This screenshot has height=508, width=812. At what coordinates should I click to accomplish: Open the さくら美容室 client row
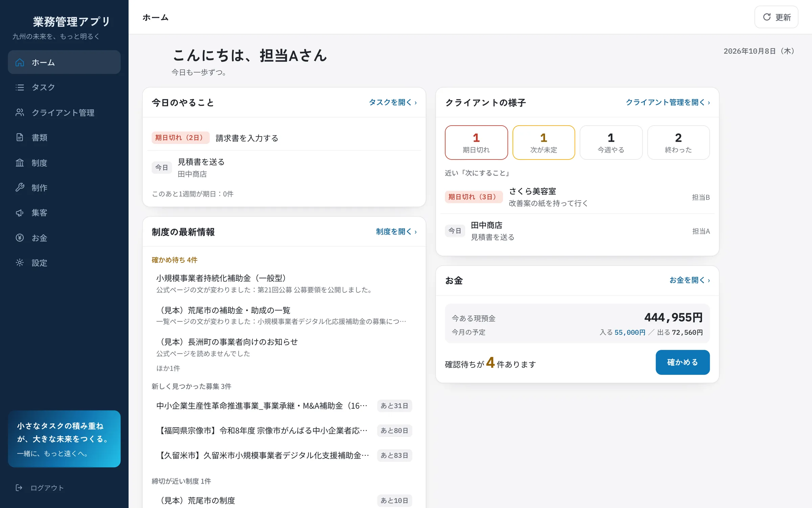tap(577, 197)
